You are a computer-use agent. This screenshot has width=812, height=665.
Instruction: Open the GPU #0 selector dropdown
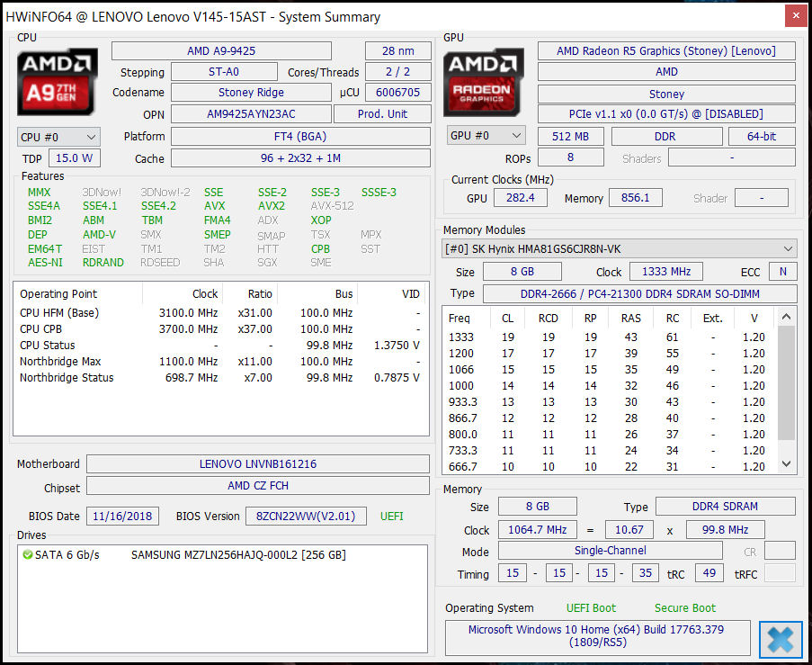pyautogui.click(x=486, y=136)
